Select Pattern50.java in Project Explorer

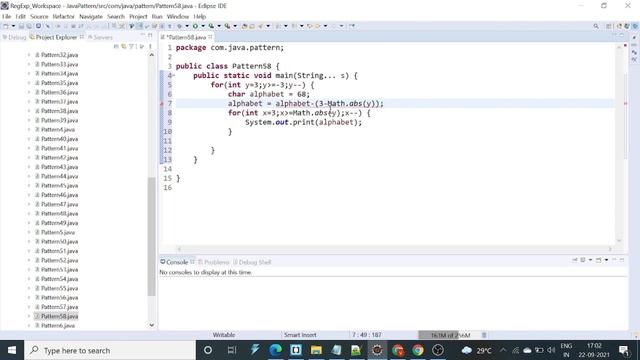coord(59,241)
